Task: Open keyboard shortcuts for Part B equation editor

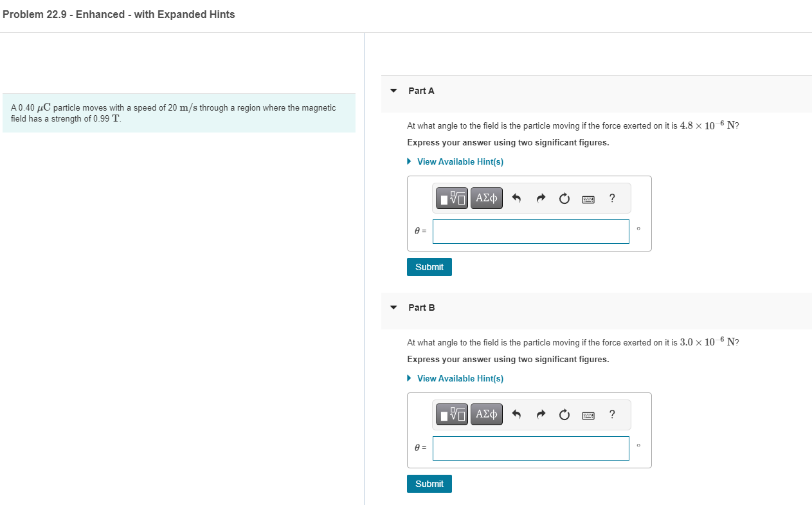Action: (588, 414)
